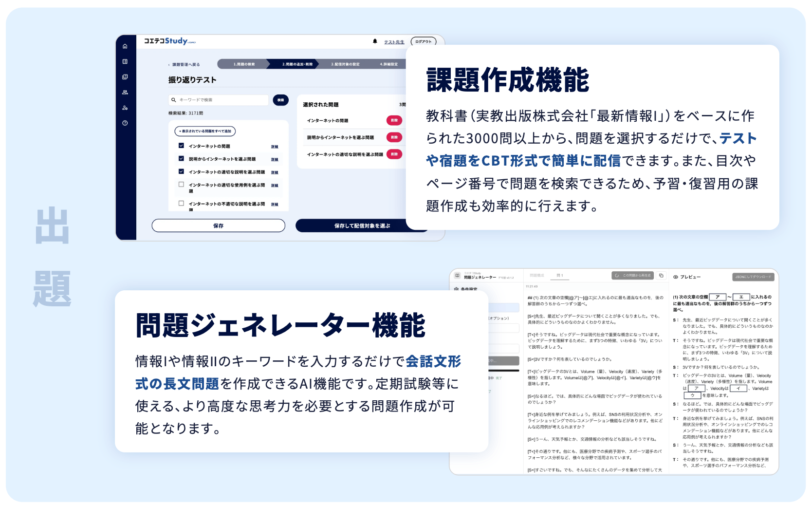Open the list-sheet icon in Study sidebar
The height and width of the screenshot is (506, 812).
coord(125,62)
